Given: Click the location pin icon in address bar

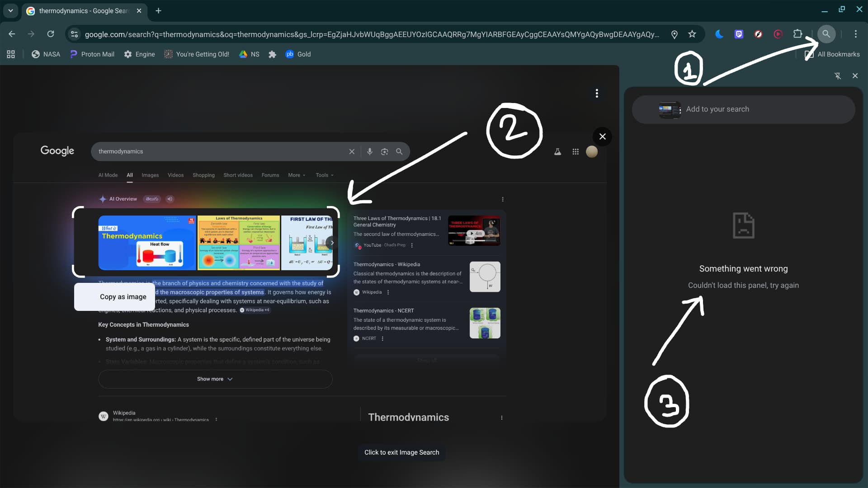Looking at the screenshot, I should pos(674,34).
